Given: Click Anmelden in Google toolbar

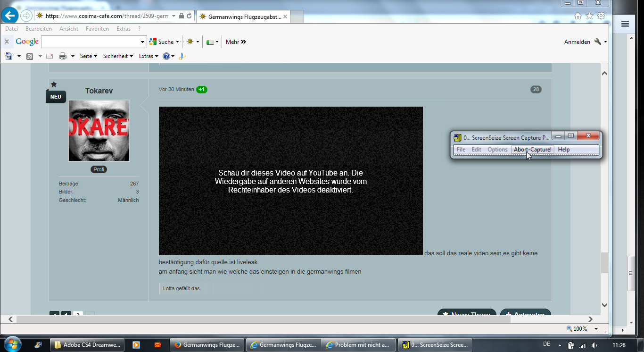Looking at the screenshot, I should coord(577,42).
